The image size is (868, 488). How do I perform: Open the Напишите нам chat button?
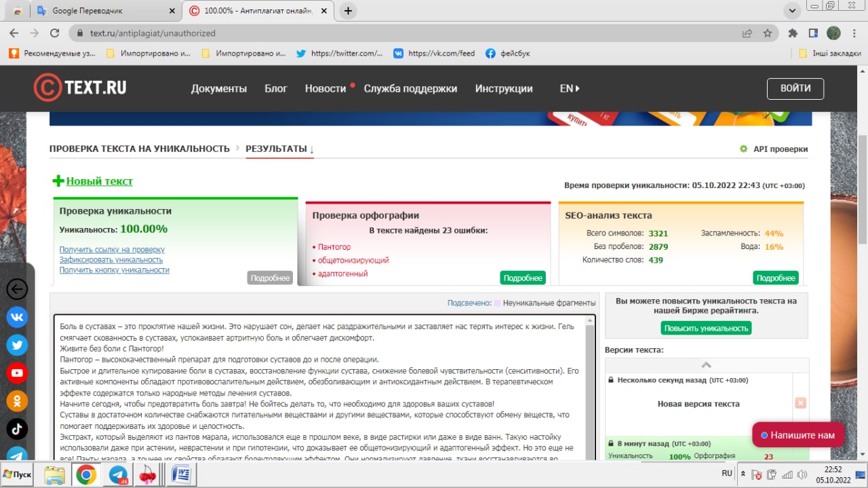tap(798, 434)
